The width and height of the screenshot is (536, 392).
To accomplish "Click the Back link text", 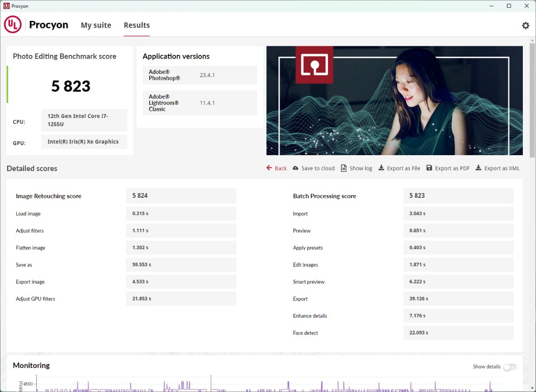I will (281, 168).
